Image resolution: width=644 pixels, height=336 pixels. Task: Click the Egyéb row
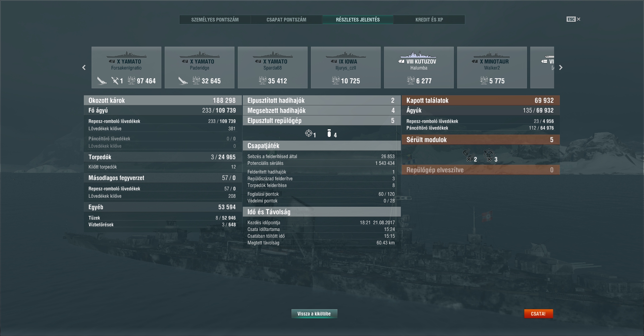tap(163, 207)
